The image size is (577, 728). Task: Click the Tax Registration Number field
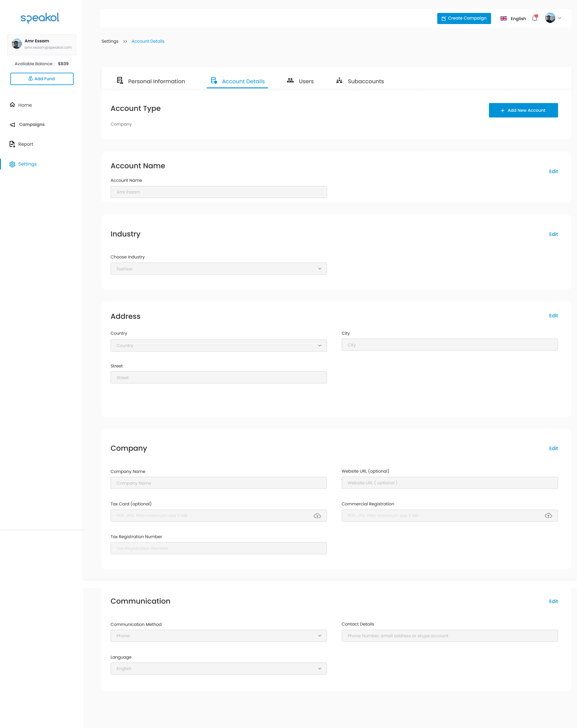pos(218,548)
